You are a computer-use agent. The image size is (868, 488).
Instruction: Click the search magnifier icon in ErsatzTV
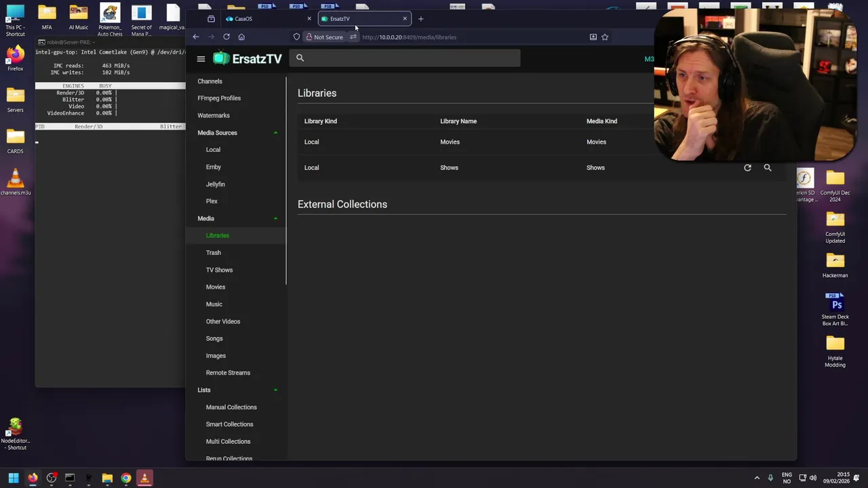click(300, 58)
